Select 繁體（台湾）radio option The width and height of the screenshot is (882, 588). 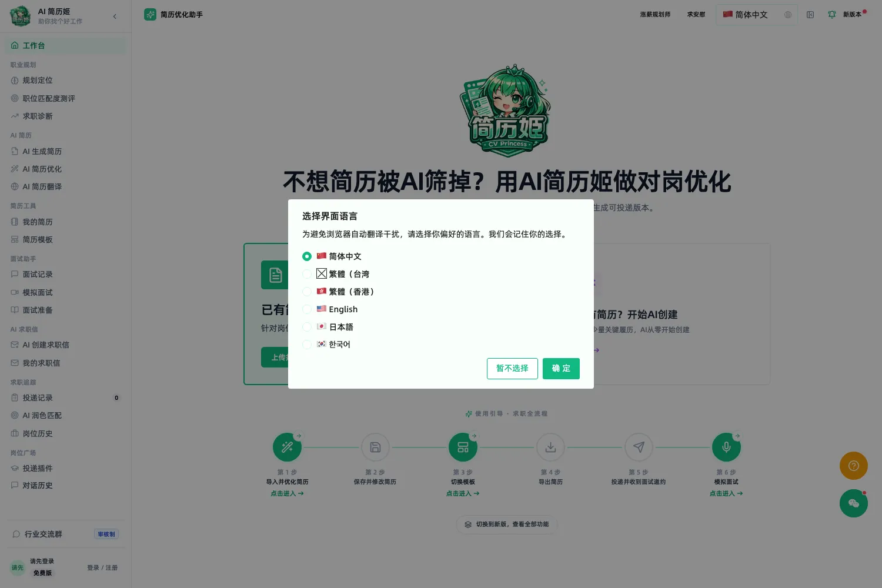(307, 274)
